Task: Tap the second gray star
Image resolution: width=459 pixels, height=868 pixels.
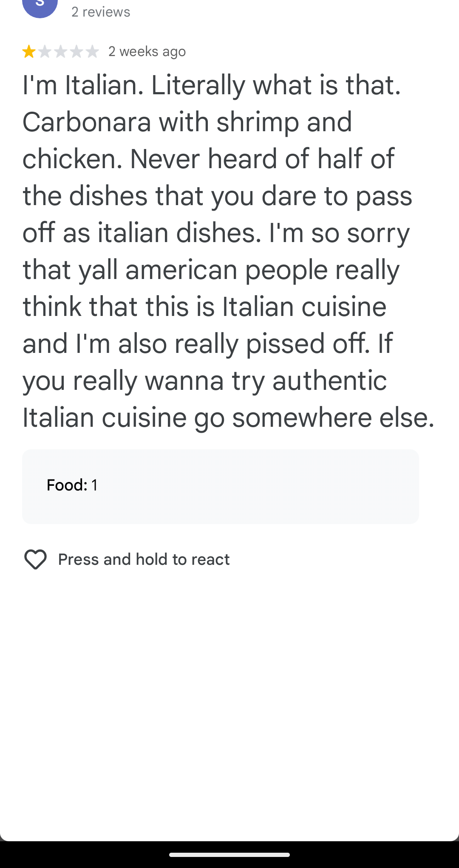Action: (x=45, y=52)
